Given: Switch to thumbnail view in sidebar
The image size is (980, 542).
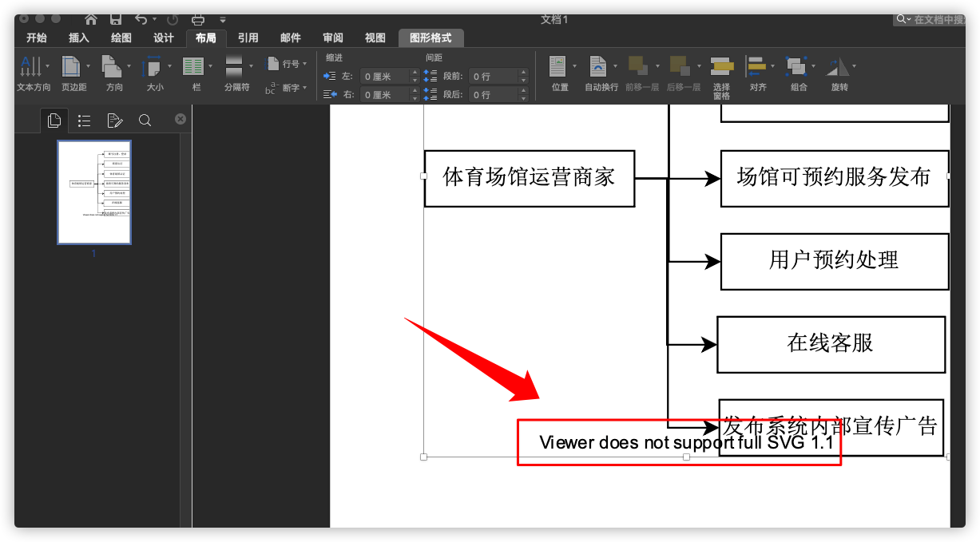Looking at the screenshot, I should coord(54,120).
